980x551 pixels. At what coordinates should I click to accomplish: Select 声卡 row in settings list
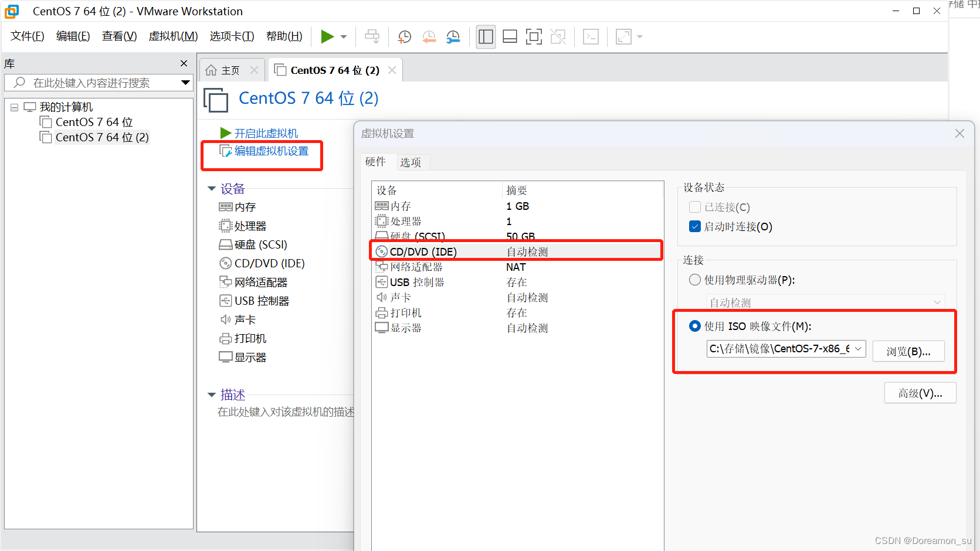(517, 298)
